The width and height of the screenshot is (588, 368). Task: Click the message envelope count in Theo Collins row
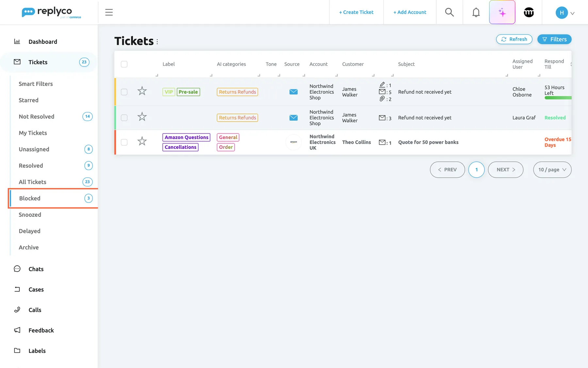tap(385, 142)
